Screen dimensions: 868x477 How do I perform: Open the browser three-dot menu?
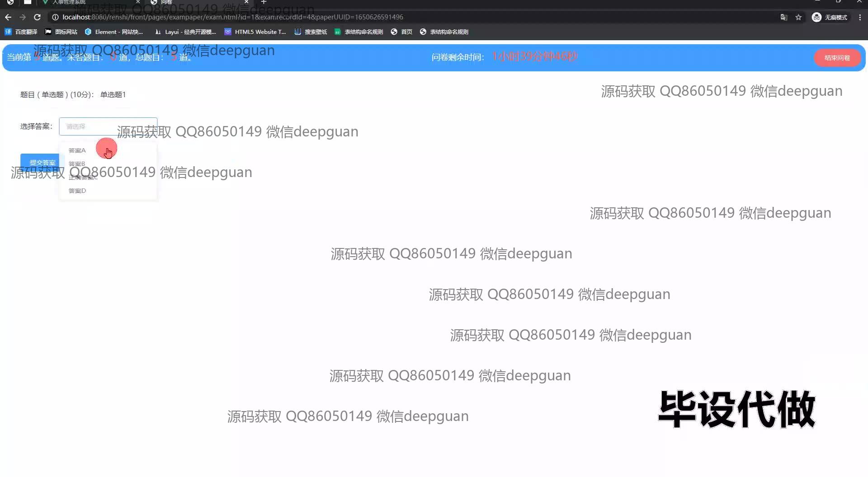tap(860, 17)
